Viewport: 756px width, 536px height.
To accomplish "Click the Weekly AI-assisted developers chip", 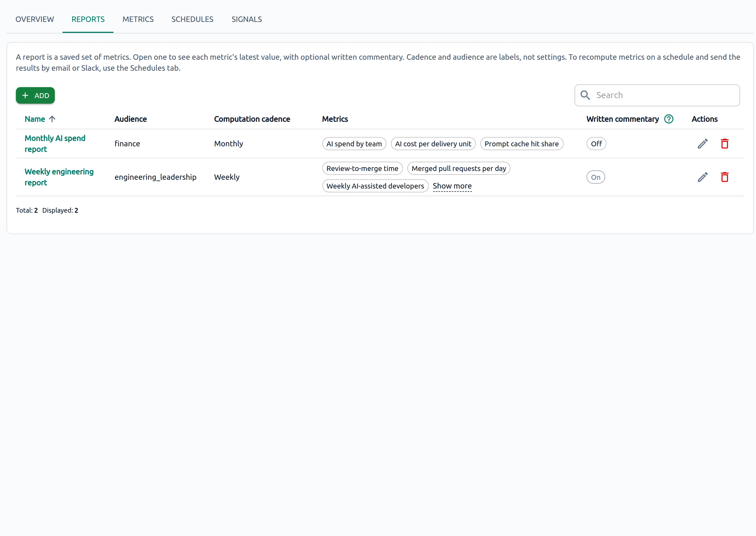I will pyautogui.click(x=375, y=186).
